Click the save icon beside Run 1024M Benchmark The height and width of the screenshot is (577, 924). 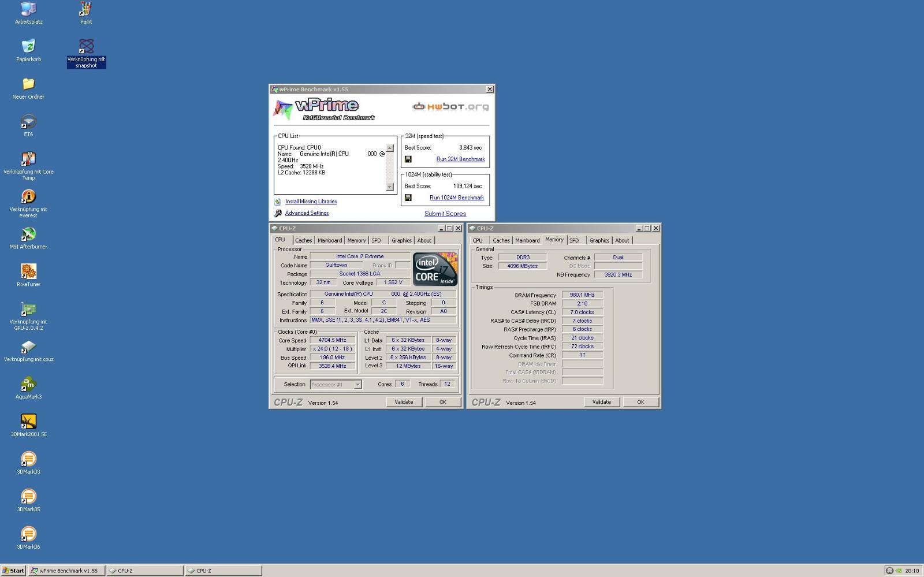(x=408, y=198)
